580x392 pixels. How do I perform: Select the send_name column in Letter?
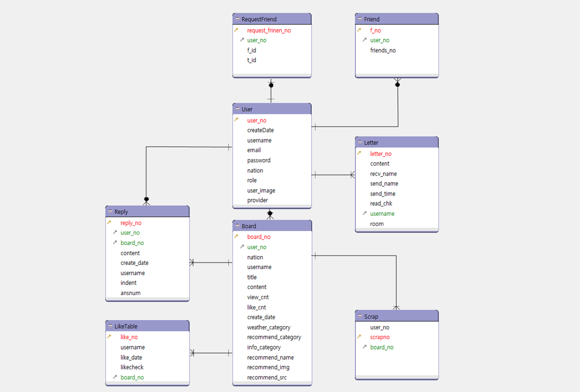pos(384,184)
